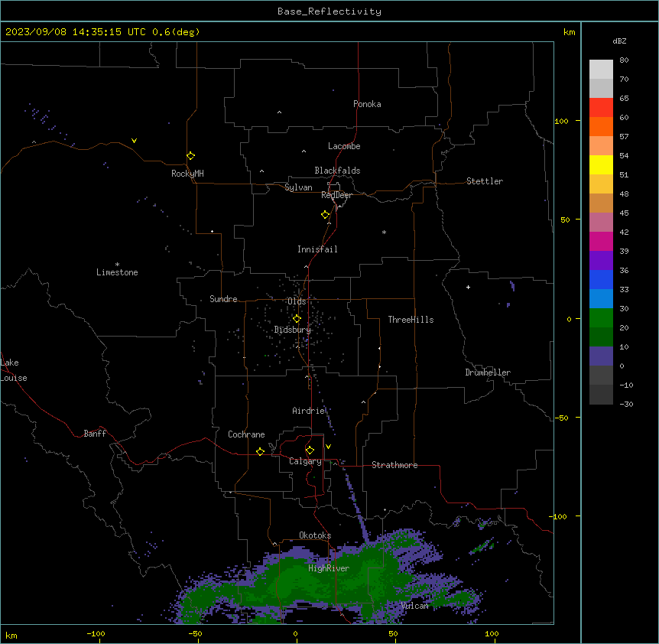The width and height of the screenshot is (659, 644).
Task: Select the white 80-70 dBZ legend swatch
Action: click(x=601, y=70)
